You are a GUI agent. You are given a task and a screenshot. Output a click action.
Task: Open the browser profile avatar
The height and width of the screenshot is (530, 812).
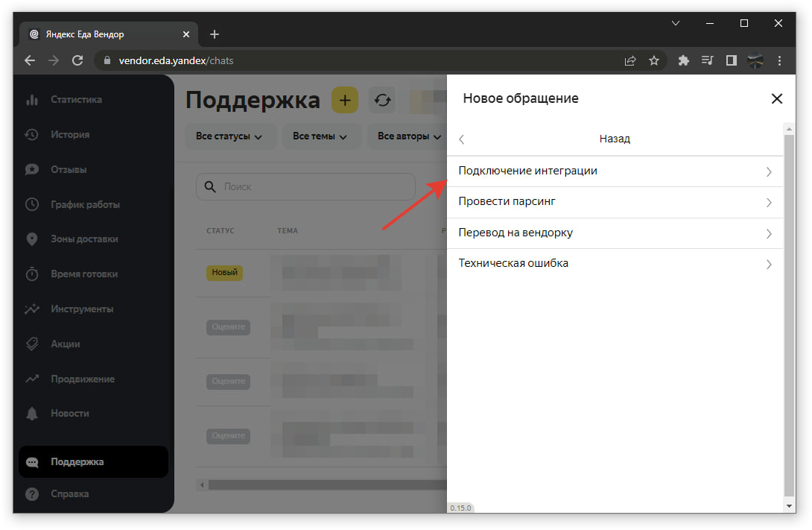pyautogui.click(x=755, y=60)
